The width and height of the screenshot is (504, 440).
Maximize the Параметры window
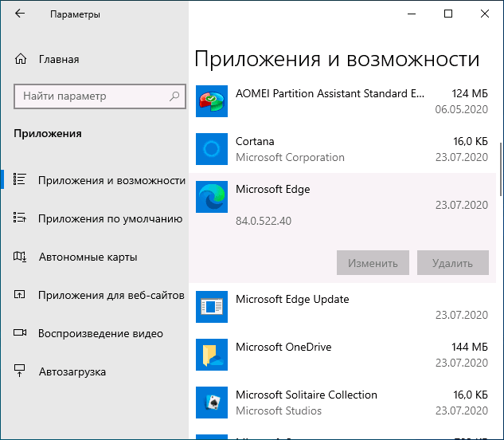tap(448, 14)
